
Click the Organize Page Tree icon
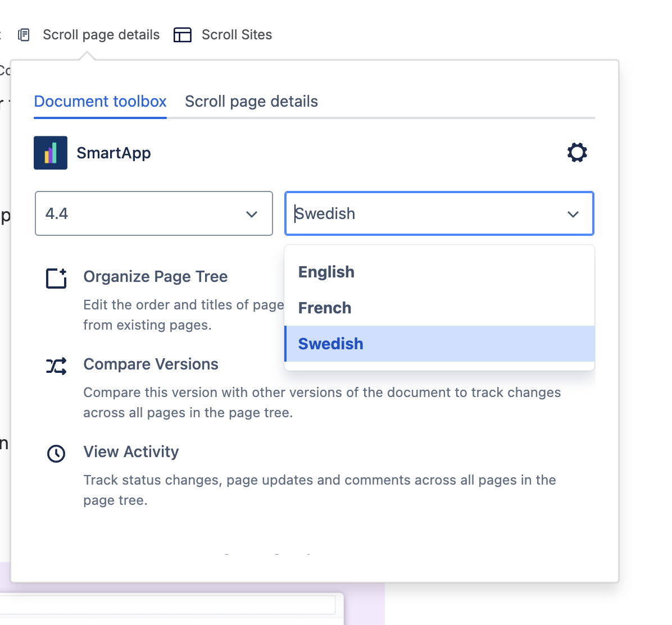tap(56, 277)
